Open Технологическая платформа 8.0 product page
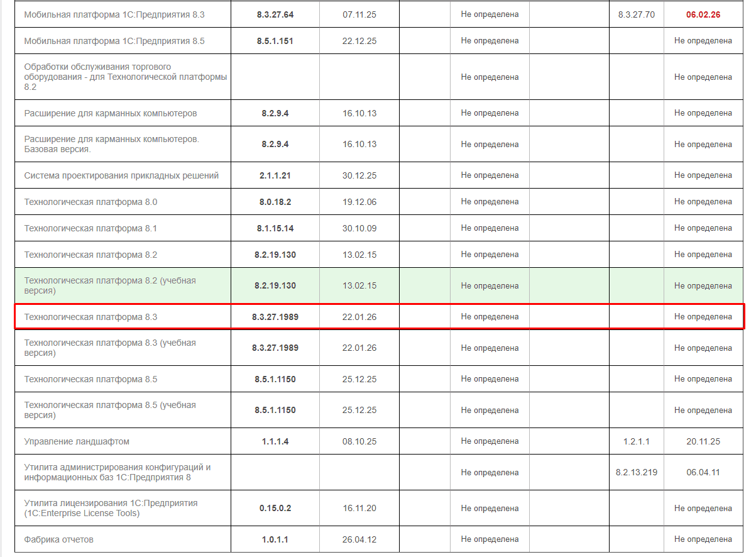756x557 pixels. tap(90, 202)
